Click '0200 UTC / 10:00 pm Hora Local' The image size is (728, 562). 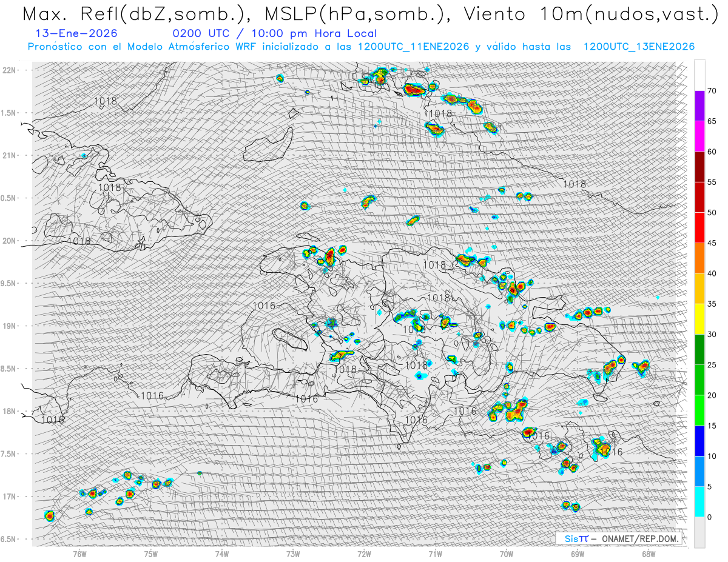[274, 34]
